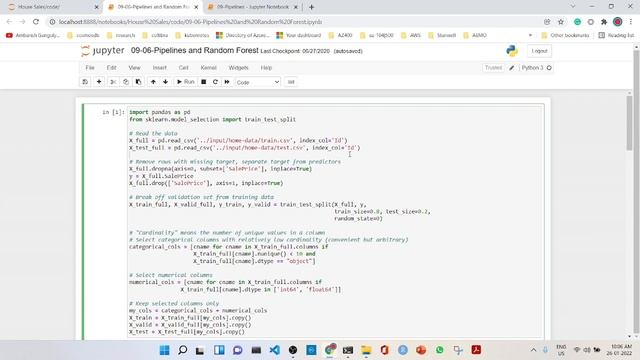The height and width of the screenshot is (360, 640).
Task: Interrupt the kernel with the stop icon
Action: (x=204, y=82)
